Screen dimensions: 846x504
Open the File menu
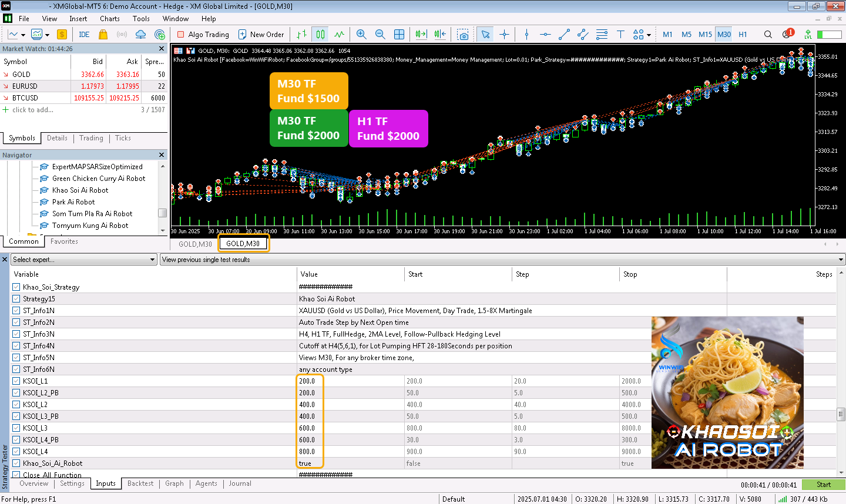click(x=24, y=19)
